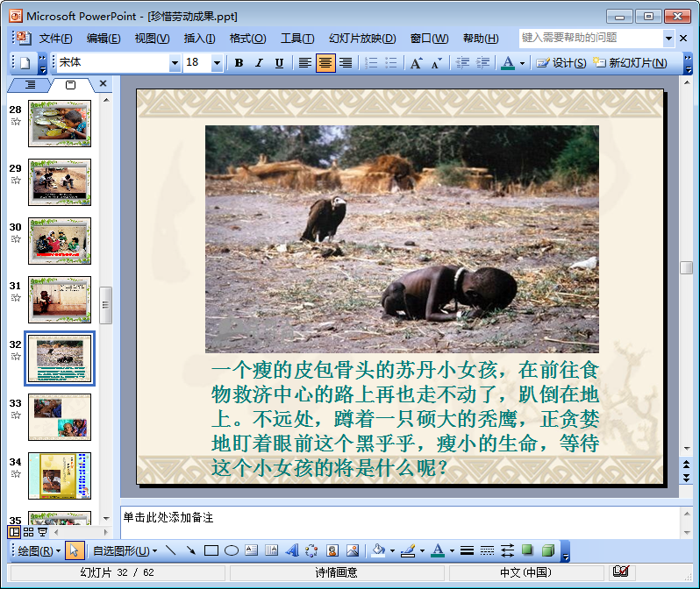Decrease indent level
This screenshot has height=589, width=700.
pos(462,63)
